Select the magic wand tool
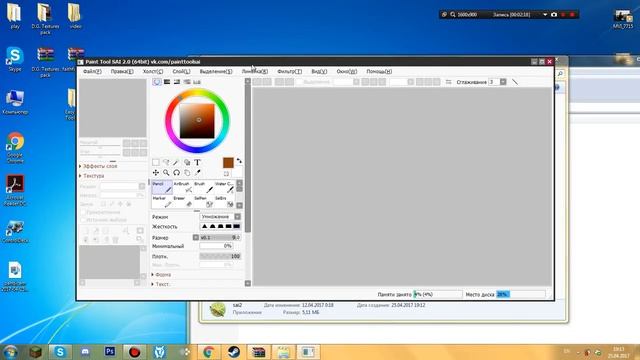This screenshot has height=360, width=640. pos(176,162)
